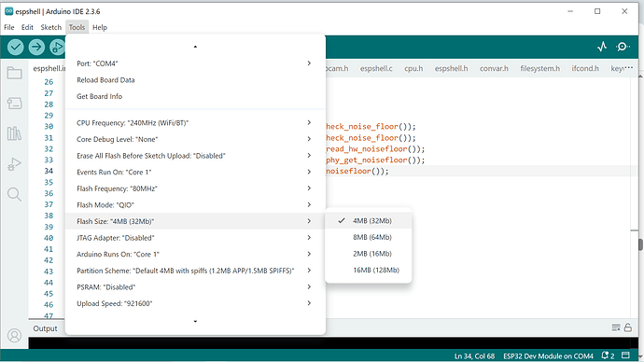644x362 pixels.
Task: Click the Verify sketch checkmark button
Action: 16,47
